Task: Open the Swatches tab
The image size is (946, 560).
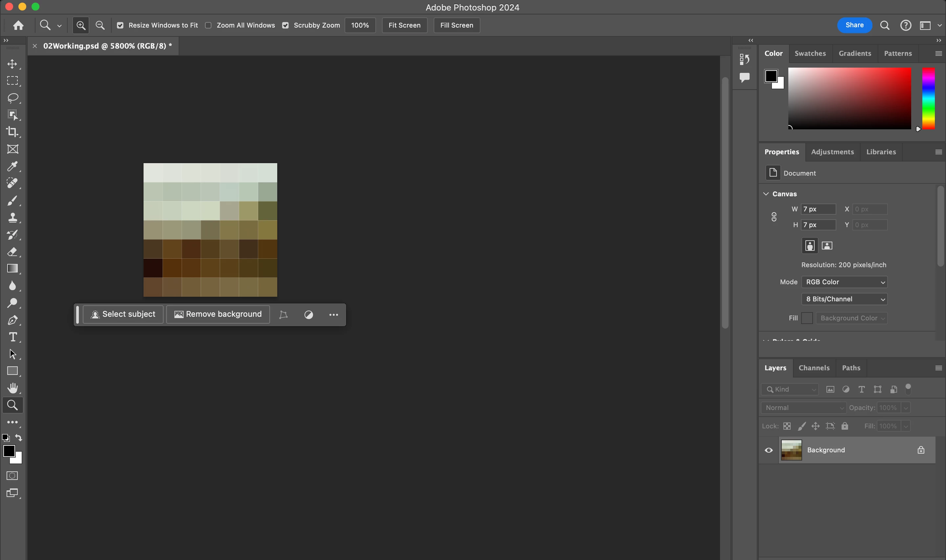Action: [810, 53]
